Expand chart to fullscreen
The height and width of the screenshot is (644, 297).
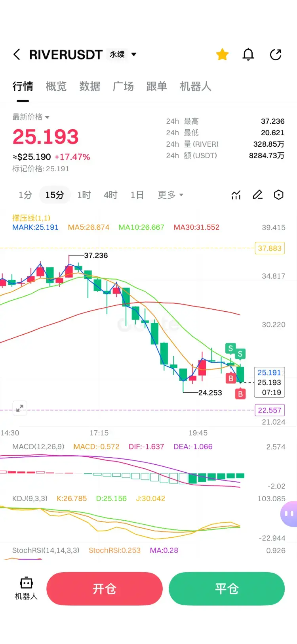[x=20, y=408]
